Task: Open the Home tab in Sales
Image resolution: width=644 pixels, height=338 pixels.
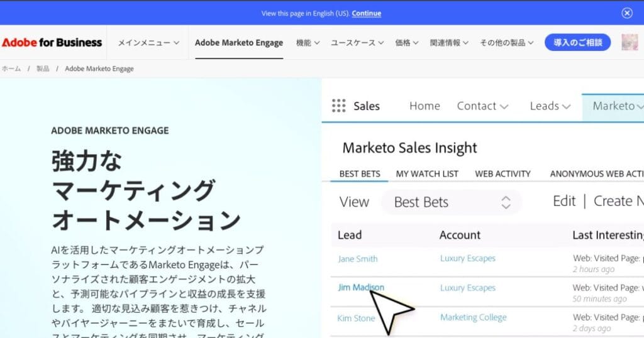Action: 425,106
